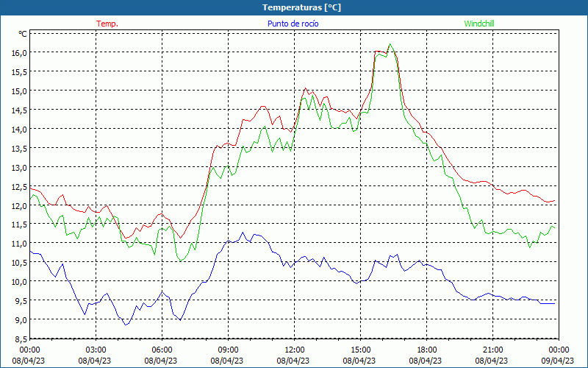Click the 12,5 value on the y-axis
Viewport: 588px width, 368px height.
coord(19,186)
